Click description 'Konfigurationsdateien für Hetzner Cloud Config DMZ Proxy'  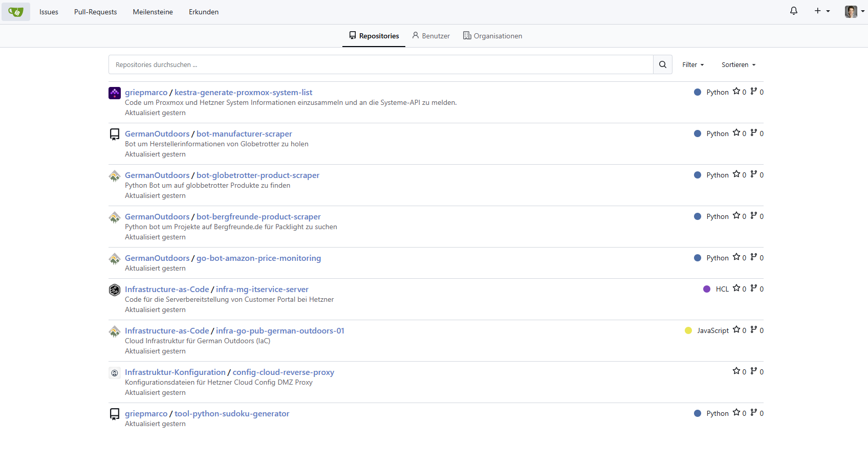(219, 383)
